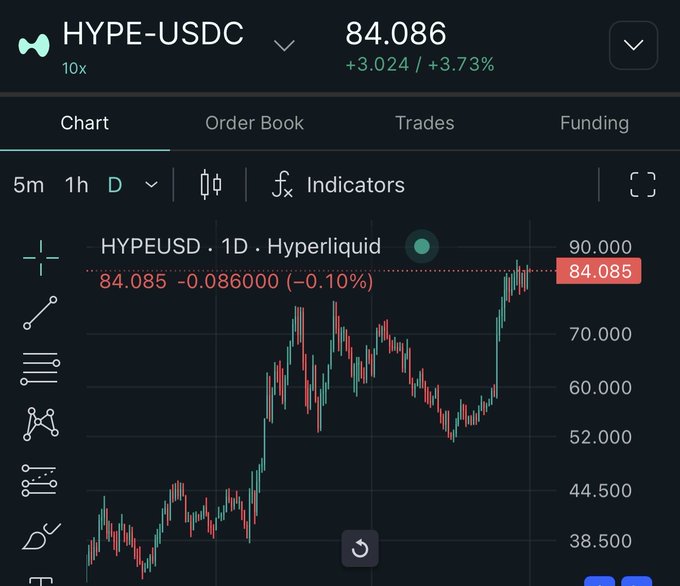This screenshot has width=680, height=586.
Task: Expand the timeframe interval dropdown arrow
Action: tap(151, 185)
